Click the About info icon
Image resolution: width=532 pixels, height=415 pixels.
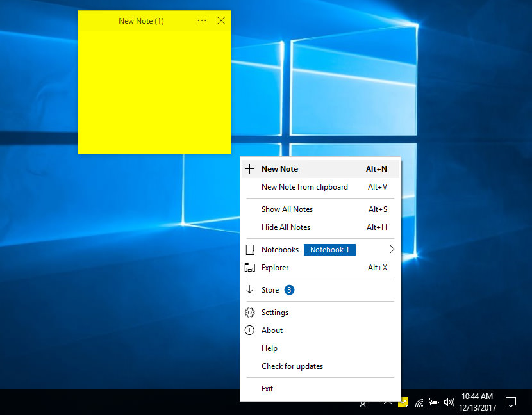pyautogui.click(x=250, y=330)
